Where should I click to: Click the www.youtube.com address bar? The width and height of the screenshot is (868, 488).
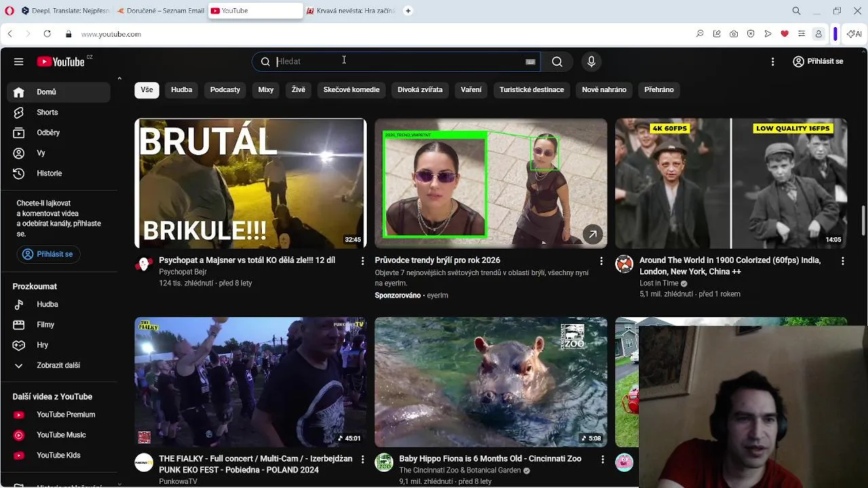coord(111,34)
